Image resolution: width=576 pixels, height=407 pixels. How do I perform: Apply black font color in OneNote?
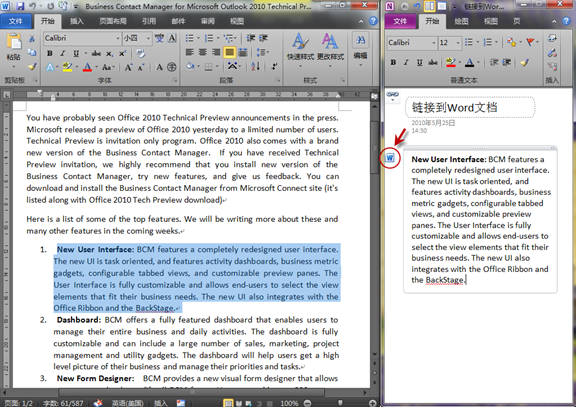click(469, 62)
